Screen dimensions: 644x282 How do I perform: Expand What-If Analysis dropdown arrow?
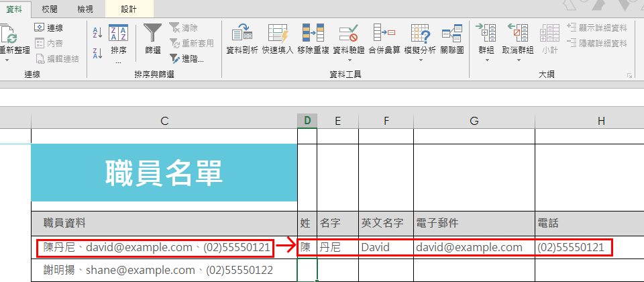pyautogui.click(x=421, y=60)
